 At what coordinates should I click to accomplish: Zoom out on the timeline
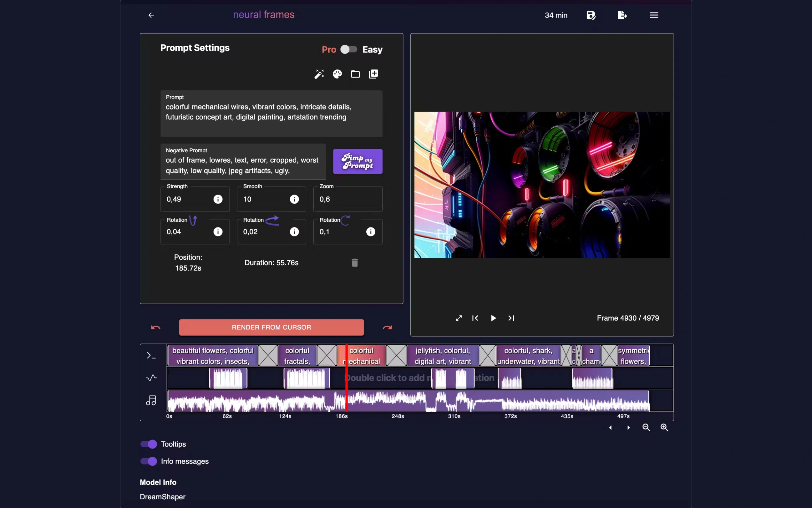tap(646, 427)
